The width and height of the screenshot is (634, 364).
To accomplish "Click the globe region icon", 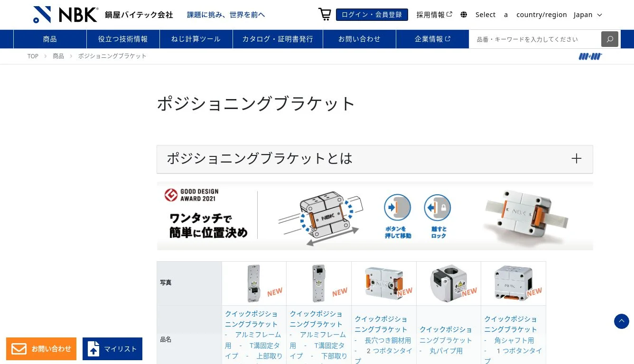I will pyautogui.click(x=464, y=15).
